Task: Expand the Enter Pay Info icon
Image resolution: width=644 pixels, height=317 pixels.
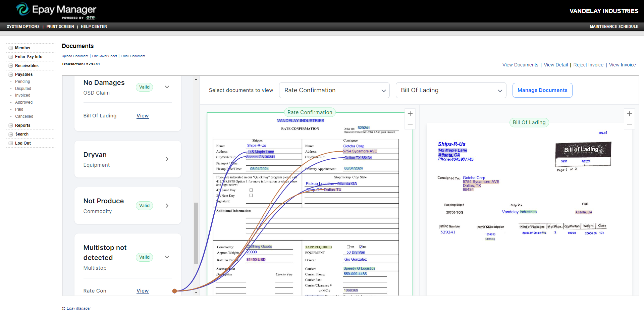Action: pos(11,57)
